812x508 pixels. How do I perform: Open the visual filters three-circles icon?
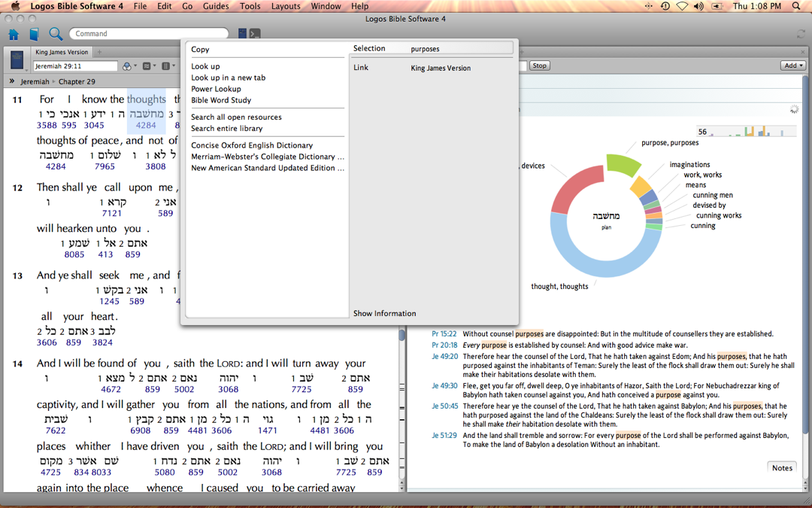point(127,66)
